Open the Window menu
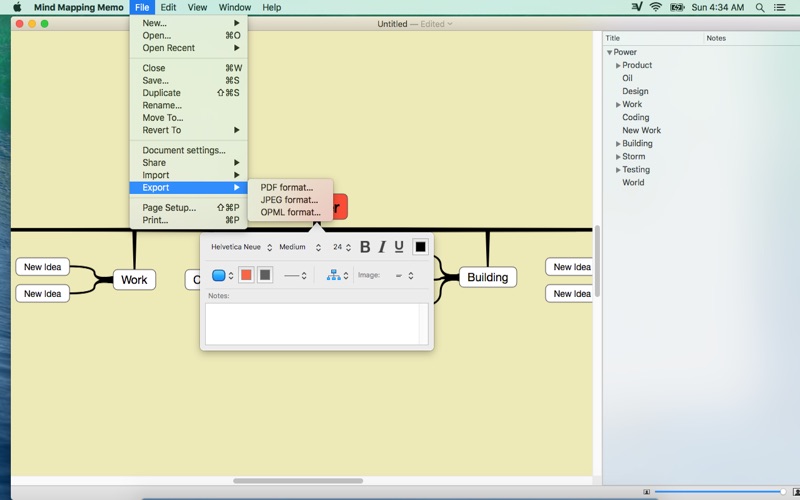The height and width of the screenshot is (500, 800). pos(235,7)
